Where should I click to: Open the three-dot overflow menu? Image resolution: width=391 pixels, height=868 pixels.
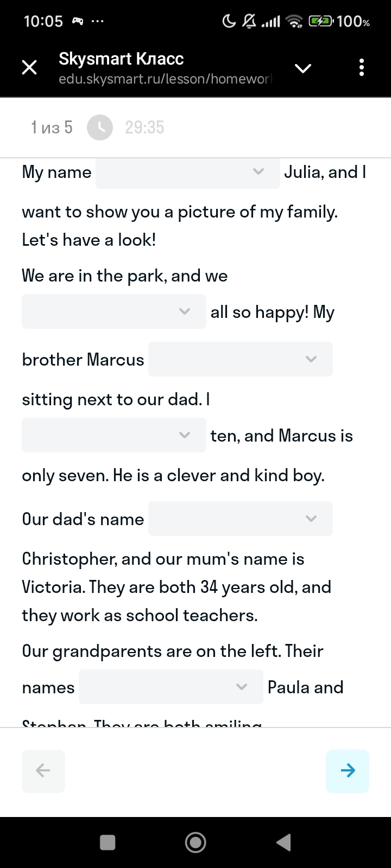(x=362, y=68)
